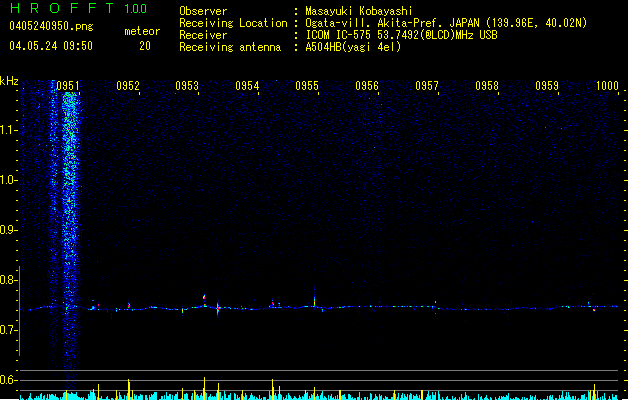Click the meteor count value 20

(x=145, y=46)
